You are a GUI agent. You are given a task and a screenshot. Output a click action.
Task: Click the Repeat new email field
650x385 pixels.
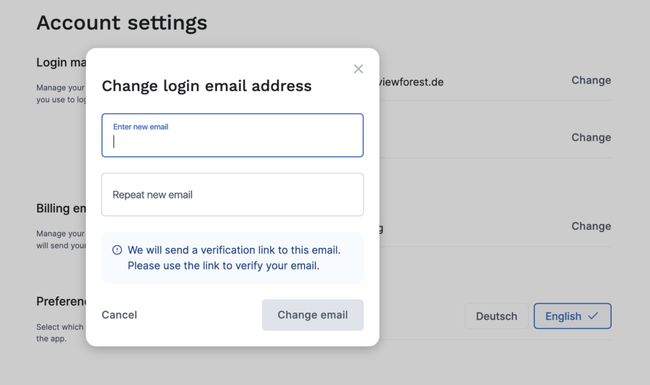[x=233, y=194]
